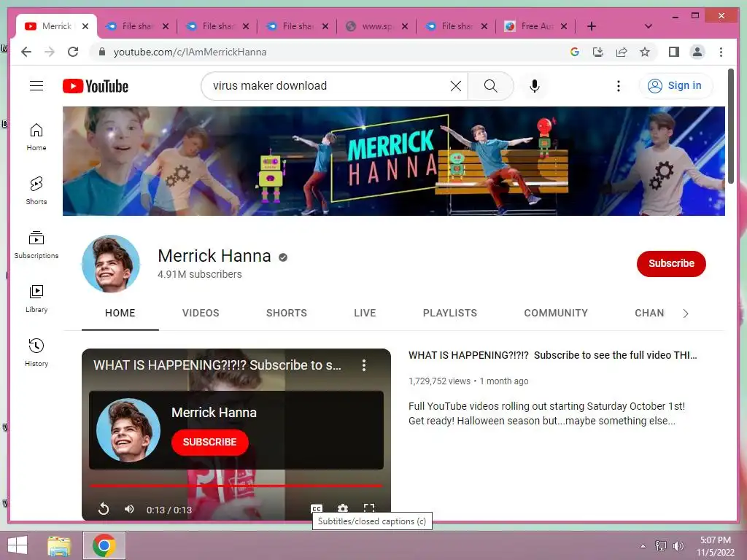The height and width of the screenshot is (560, 747).
Task: Open File Explorer from the taskbar
Action: (x=59, y=545)
